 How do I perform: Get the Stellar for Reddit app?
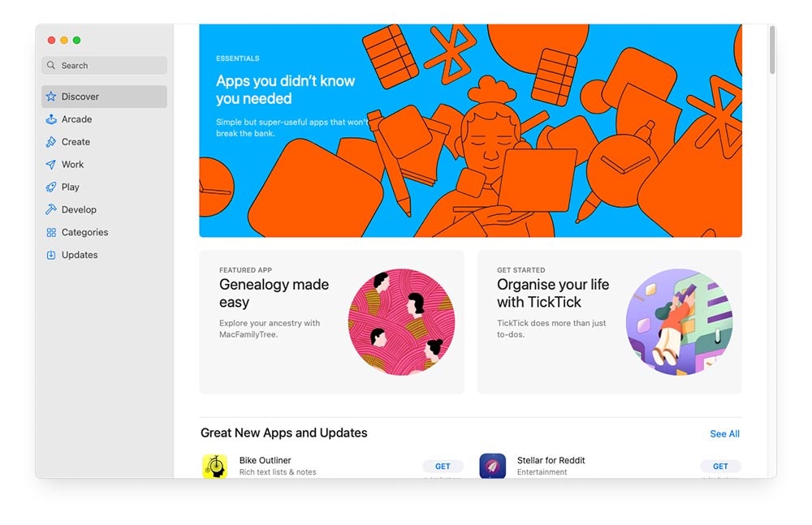720,466
